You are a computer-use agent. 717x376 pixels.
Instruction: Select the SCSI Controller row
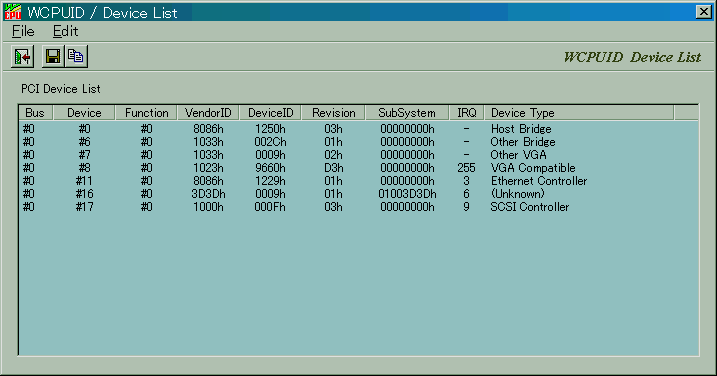358,207
